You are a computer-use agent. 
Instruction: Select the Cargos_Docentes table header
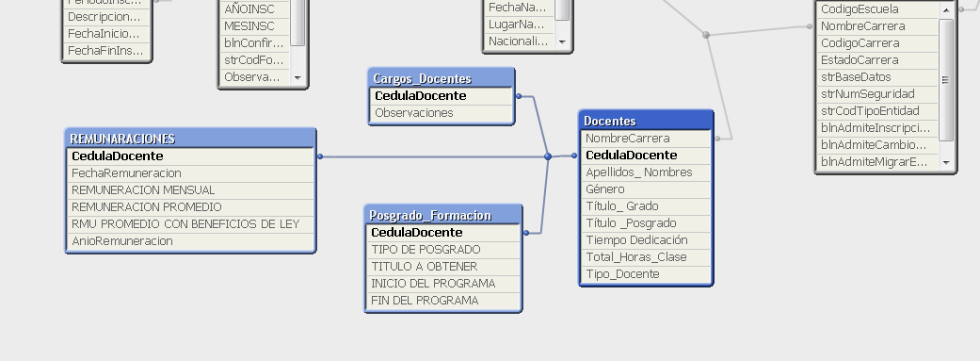(x=442, y=78)
